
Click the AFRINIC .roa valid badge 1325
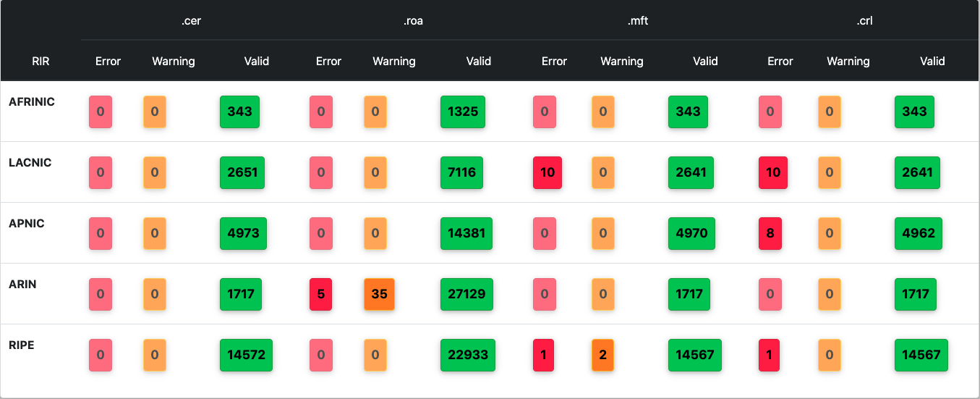(x=463, y=112)
